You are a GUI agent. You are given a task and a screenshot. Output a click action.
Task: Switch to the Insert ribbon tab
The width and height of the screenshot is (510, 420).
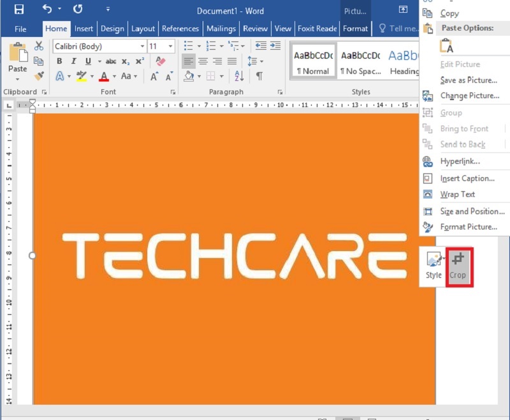pyautogui.click(x=84, y=29)
